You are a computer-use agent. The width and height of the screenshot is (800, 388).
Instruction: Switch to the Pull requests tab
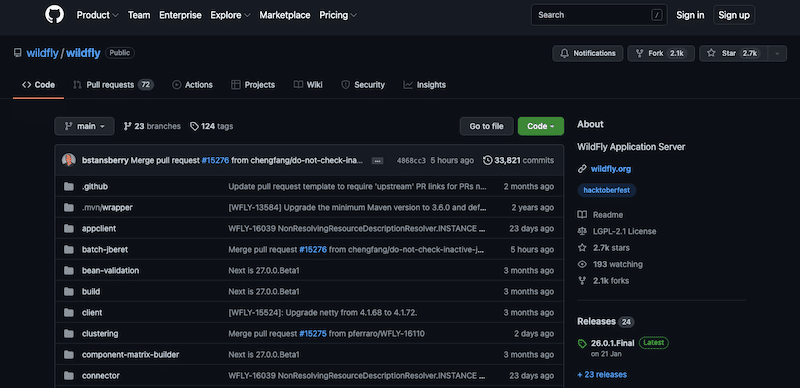pyautogui.click(x=113, y=85)
